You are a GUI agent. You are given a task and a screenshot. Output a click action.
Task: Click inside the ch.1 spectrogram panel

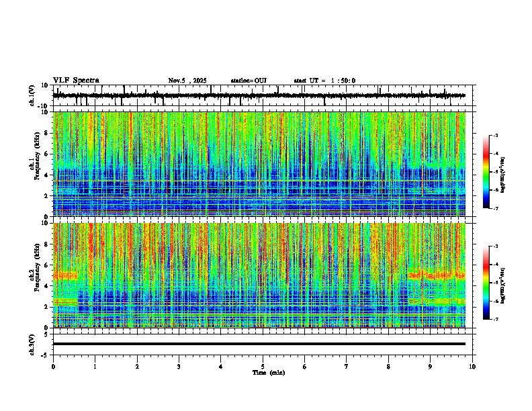click(x=259, y=164)
